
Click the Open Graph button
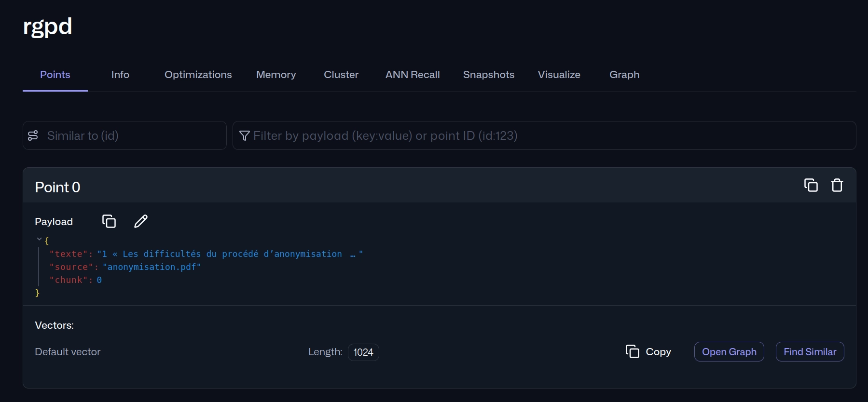(729, 352)
